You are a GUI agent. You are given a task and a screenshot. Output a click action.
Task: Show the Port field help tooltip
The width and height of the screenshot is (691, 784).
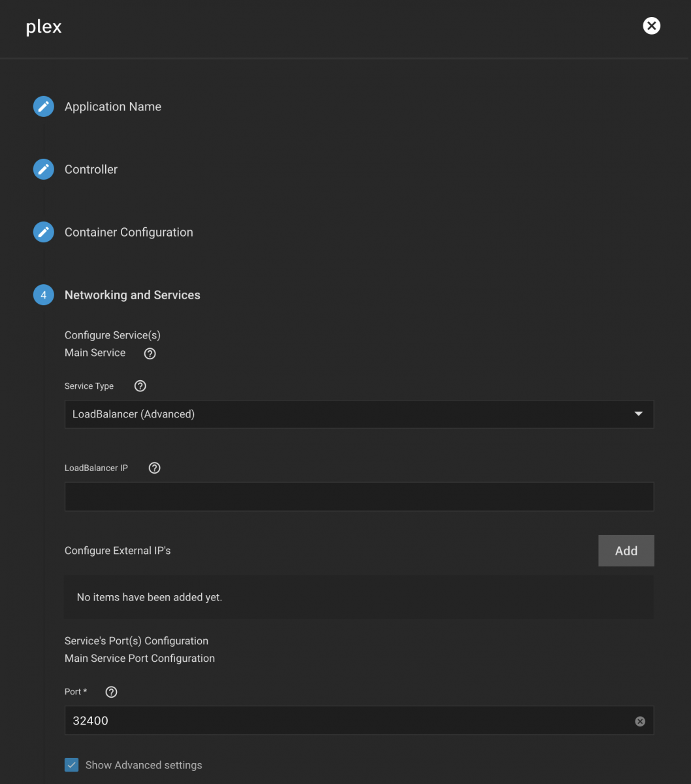click(111, 692)
